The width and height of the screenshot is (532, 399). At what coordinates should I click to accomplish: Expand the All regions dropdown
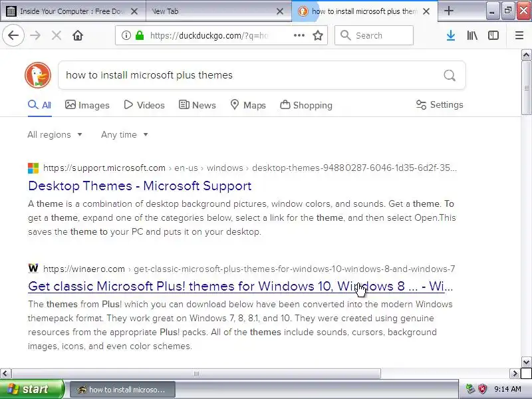(55, 135)
